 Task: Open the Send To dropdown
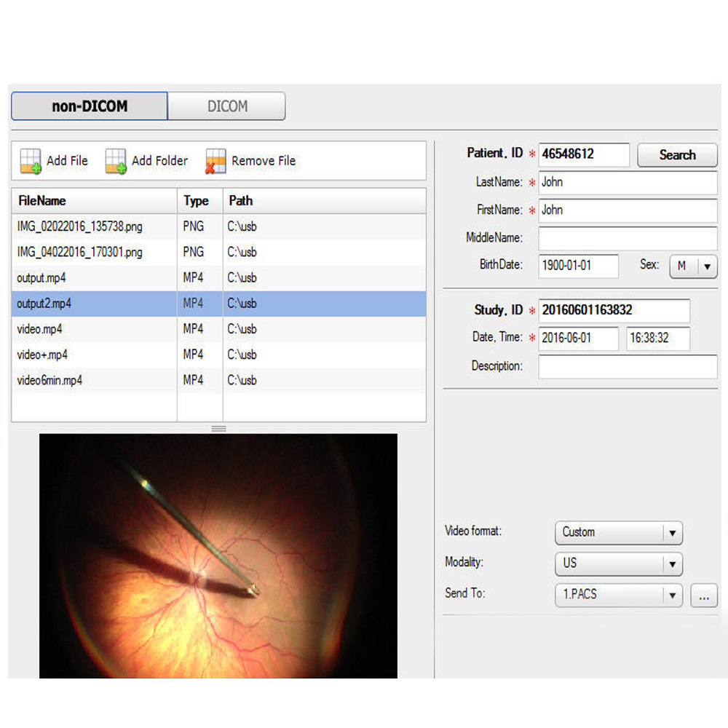point(618,595)
